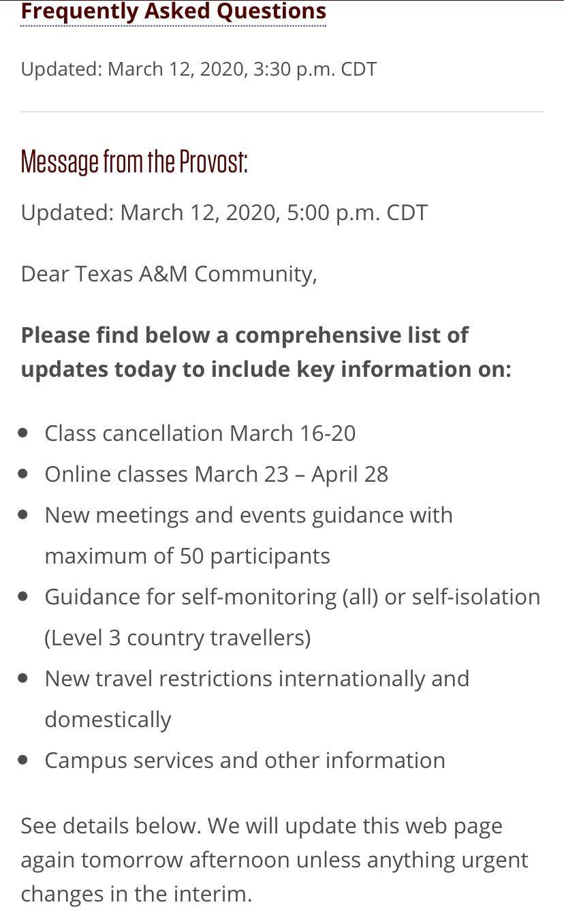Select the Message from the Provost heading
This screenshot has width=564, height=924.
coord(134,162)
